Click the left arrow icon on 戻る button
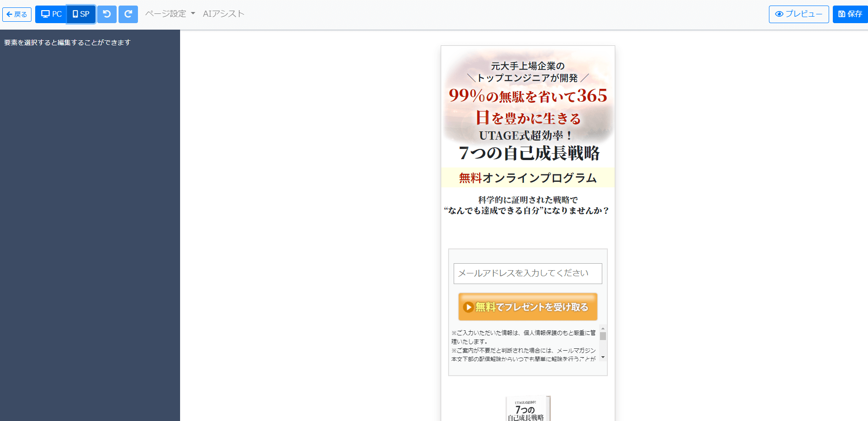 point(10,14)
